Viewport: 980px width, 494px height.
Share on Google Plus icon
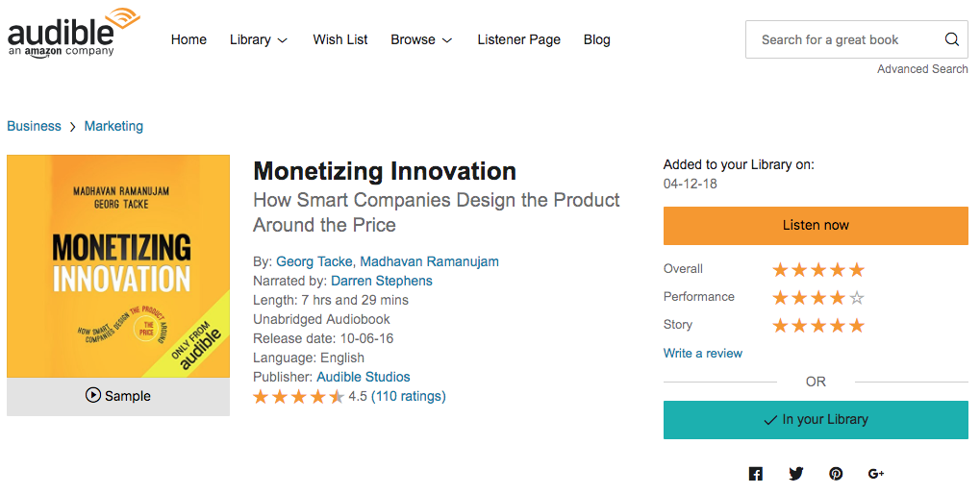click(x=876, y=474)
